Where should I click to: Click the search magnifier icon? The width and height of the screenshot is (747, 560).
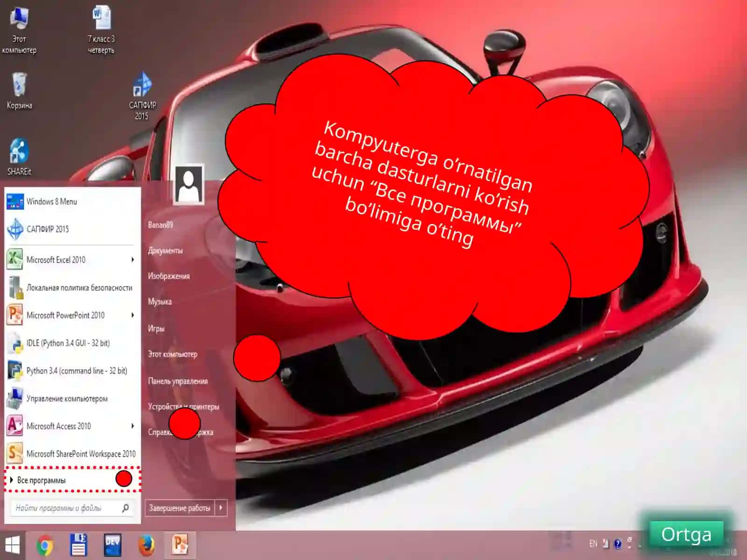click(126, 508)
